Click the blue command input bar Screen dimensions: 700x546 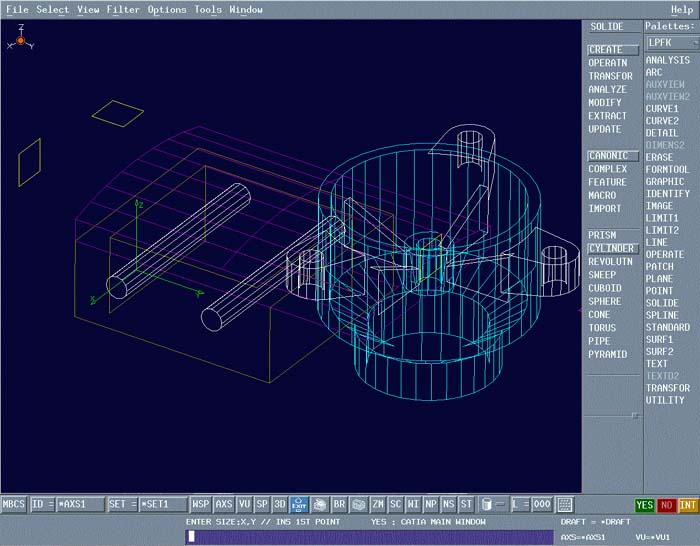click(x=368, y=537)
